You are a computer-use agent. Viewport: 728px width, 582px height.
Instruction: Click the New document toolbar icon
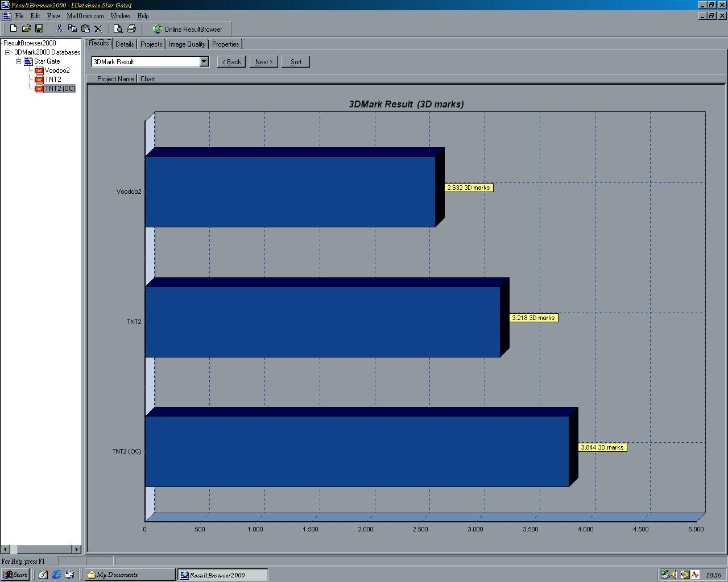click(x=14, y=28)
